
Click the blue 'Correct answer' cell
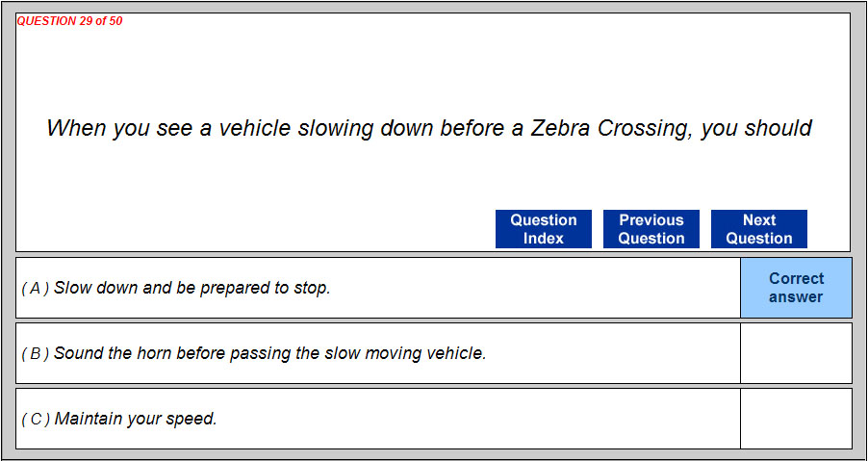point(796,288)
